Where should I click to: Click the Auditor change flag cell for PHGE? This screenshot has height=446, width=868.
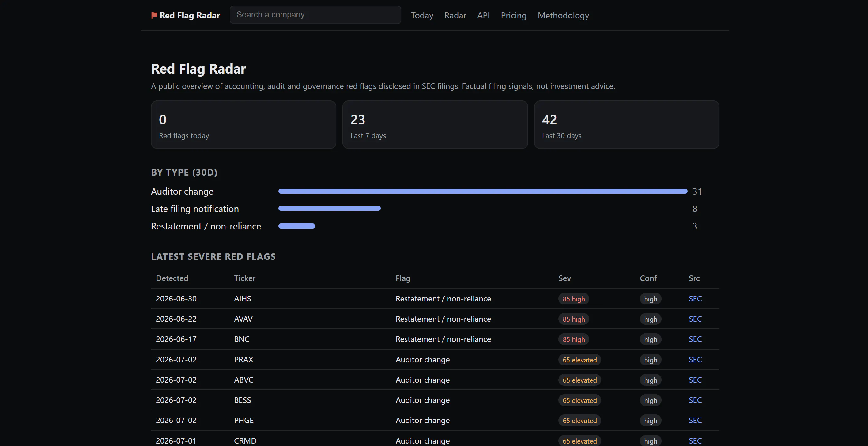(423, 420)
